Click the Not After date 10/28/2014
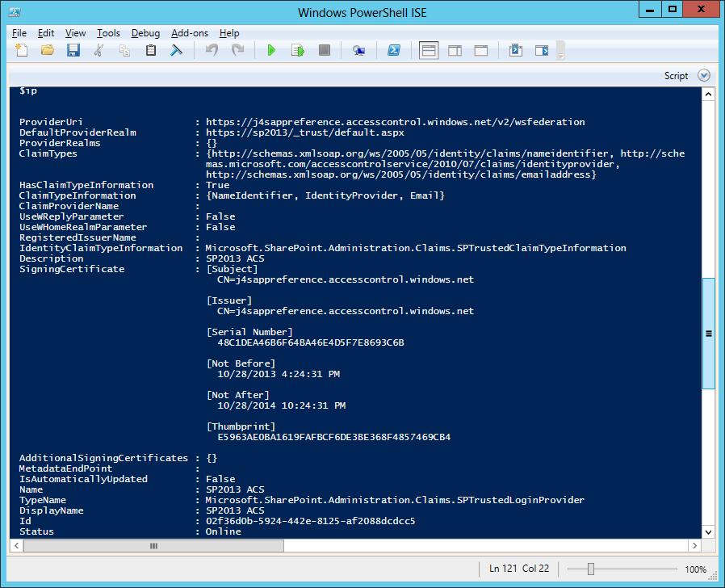 coord(282,405)
